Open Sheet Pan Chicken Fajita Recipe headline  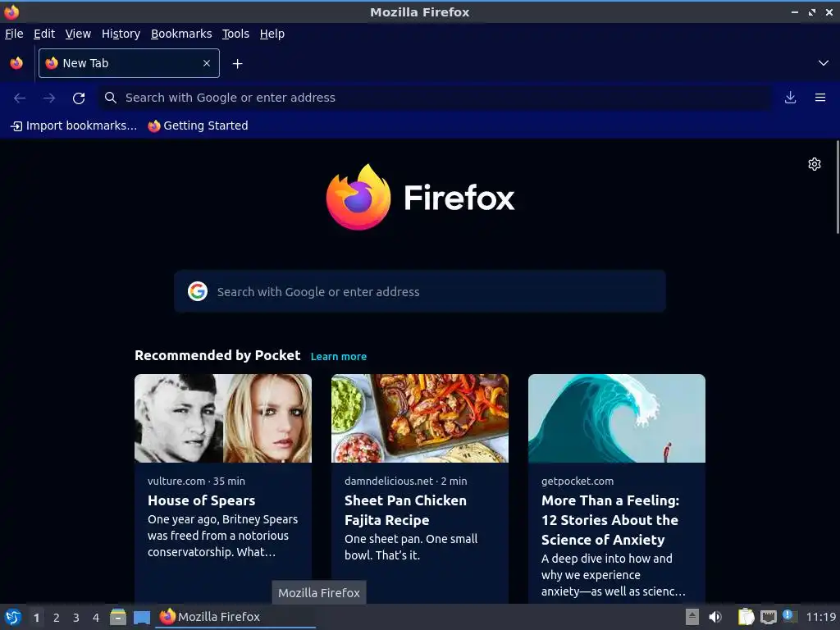click(x=405, y=510)
